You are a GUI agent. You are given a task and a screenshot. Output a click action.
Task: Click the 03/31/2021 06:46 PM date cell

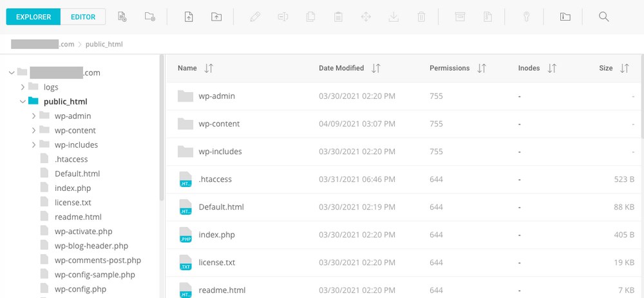tap(357, 179)
